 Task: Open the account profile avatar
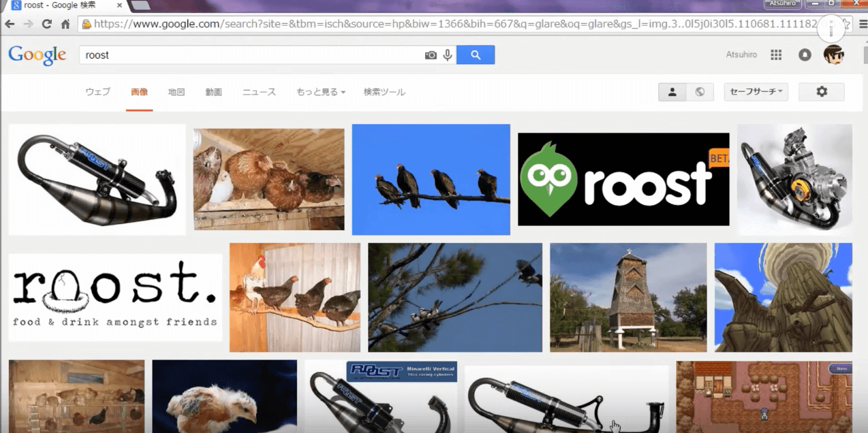(833, 54)
